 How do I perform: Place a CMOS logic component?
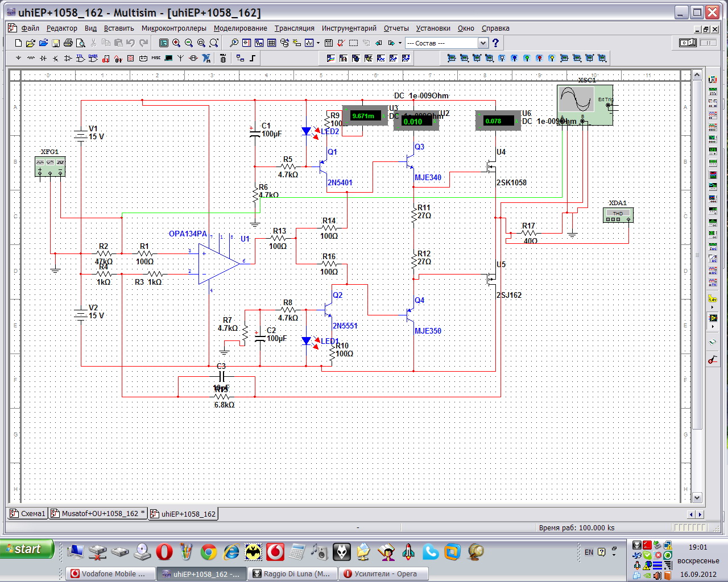coord(93,58)
